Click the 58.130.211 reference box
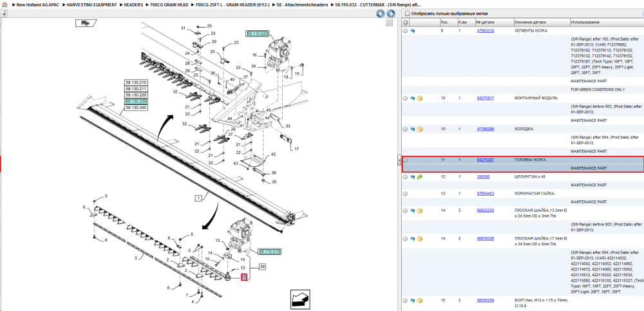Screen dimensions: 644x311 tap(137, 89)
